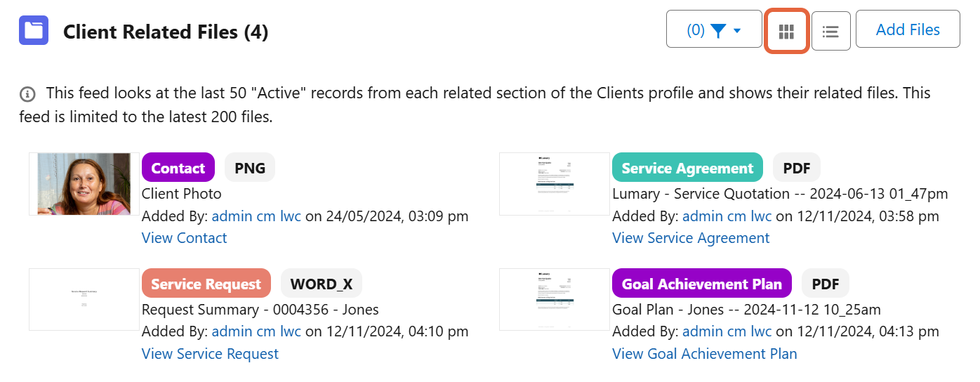980x382 pixels.
Task: Click the View Service Request link
Action: tap(210, 354)
